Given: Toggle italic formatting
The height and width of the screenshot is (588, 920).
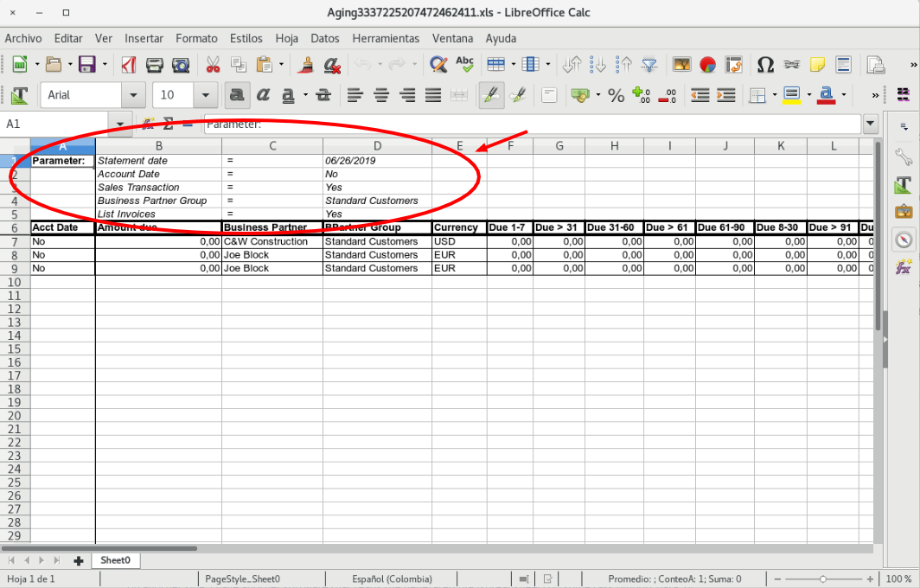Looking at the screenshot, I should click(264, 95).
